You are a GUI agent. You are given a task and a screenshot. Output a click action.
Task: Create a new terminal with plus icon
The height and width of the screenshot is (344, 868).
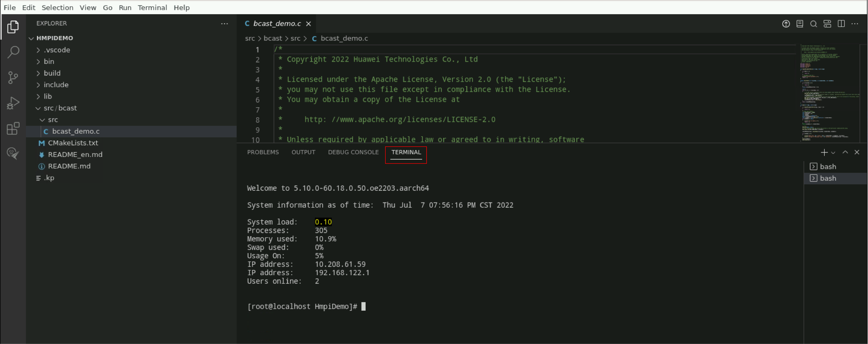coord(824,152)
